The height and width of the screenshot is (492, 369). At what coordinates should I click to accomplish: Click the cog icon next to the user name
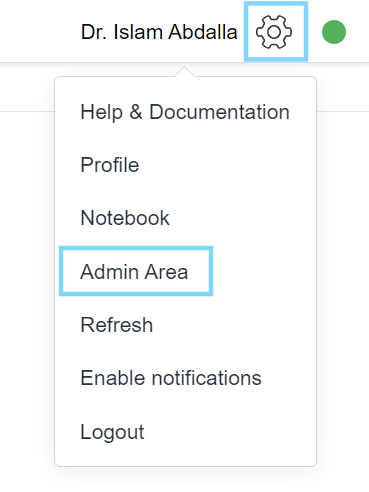[x=274, y=32]
